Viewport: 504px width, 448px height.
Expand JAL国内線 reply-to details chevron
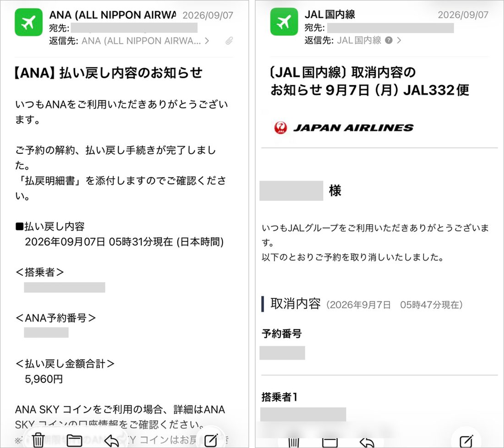(x=399, y=40)
